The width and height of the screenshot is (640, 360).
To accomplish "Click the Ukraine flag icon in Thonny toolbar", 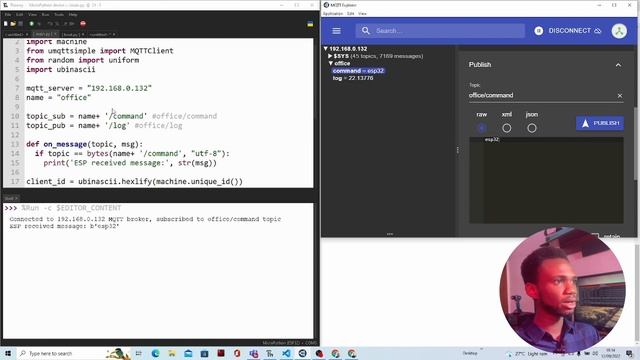I will (310, 24).
